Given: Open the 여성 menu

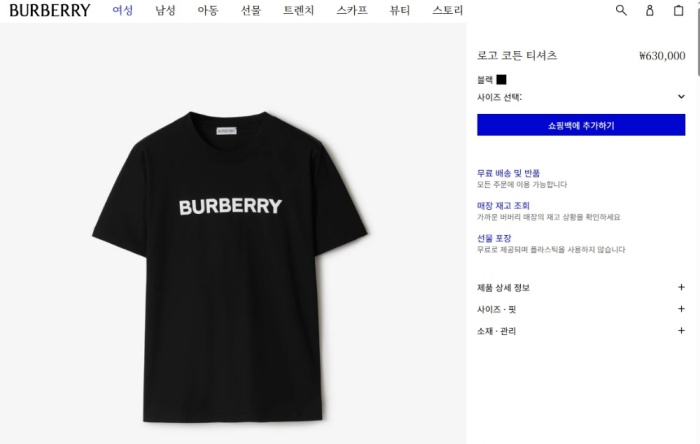Looking at the screenshot, I should pyautogui.click(x=122, y=10).
